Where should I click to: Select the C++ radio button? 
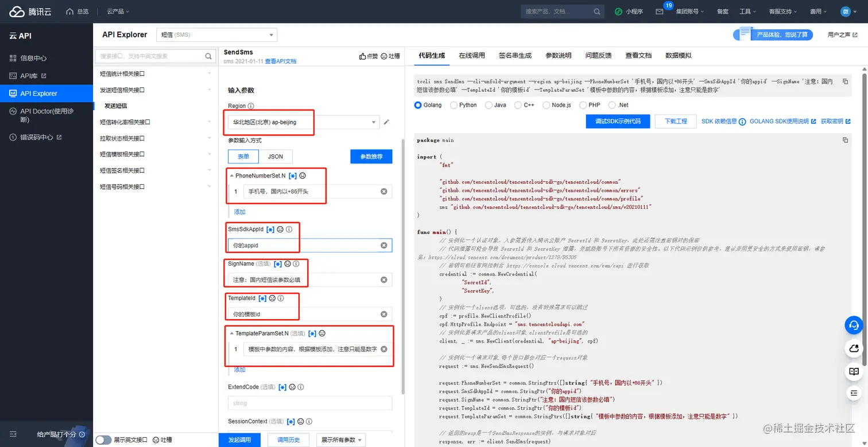pos(518,105)
